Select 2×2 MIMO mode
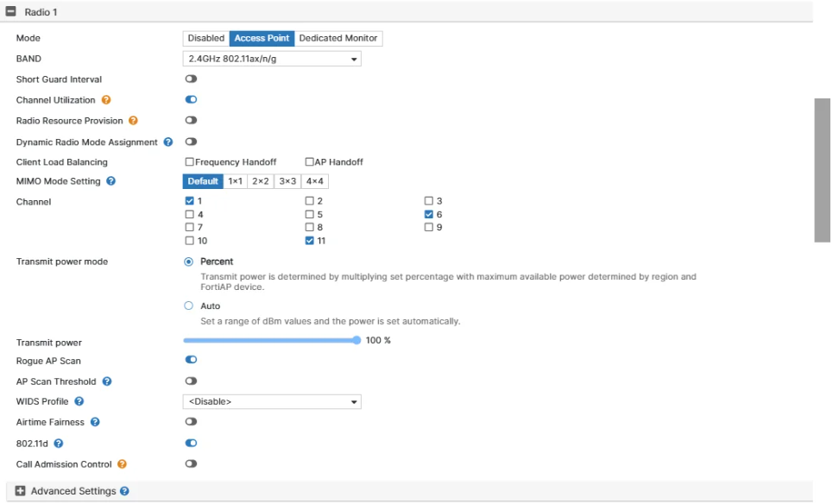 (261, 181)
